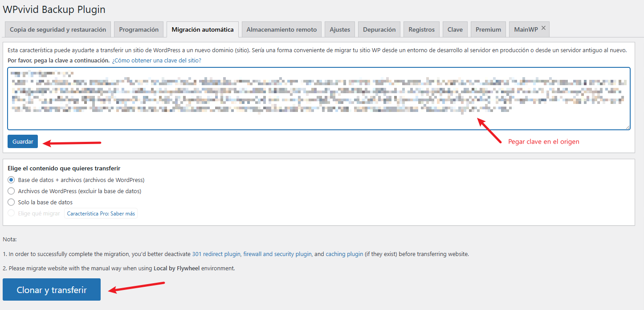Open the caching plugin link
This screenshot has width=644, height=310.
point(344,254)
